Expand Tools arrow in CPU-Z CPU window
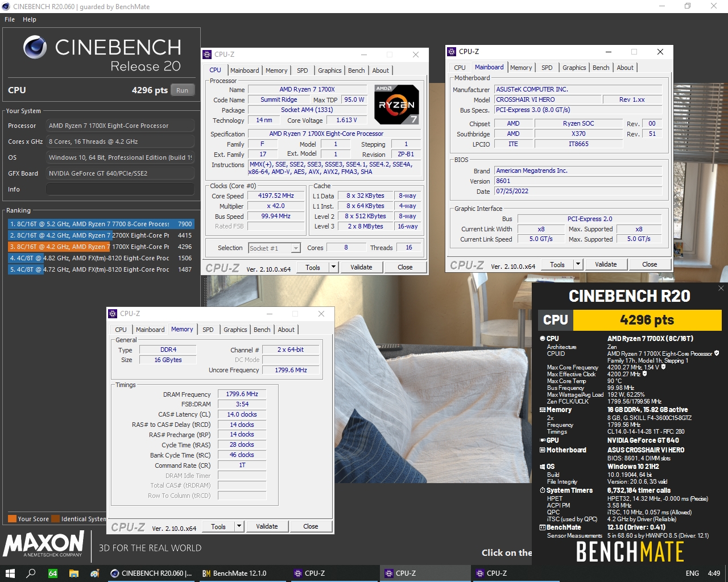The height and width of the screenshot is (582, 728). (333, 267)
